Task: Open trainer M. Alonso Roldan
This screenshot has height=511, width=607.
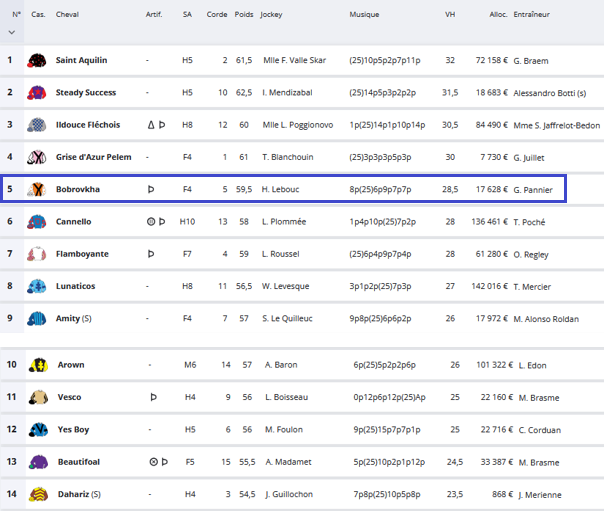Action: point(546,319)
